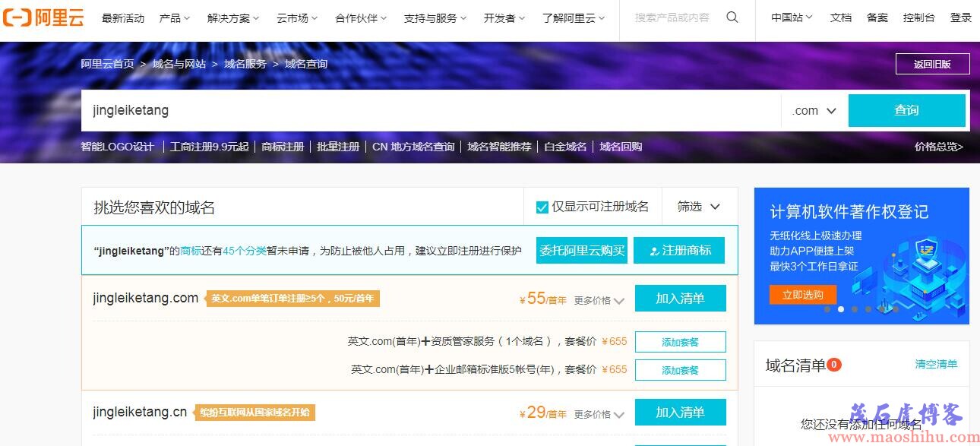Image resolution: width=980 pixels, height=446 pixels.
Task: Click jingleiketang.com domain name text
Action: [146, 298]
